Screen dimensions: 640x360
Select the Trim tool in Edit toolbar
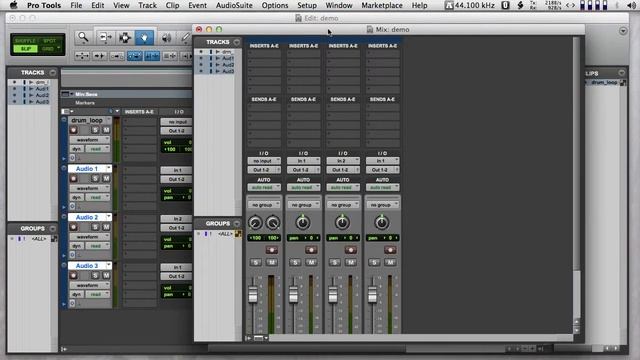pyautogui.click(x=105, y=37)
